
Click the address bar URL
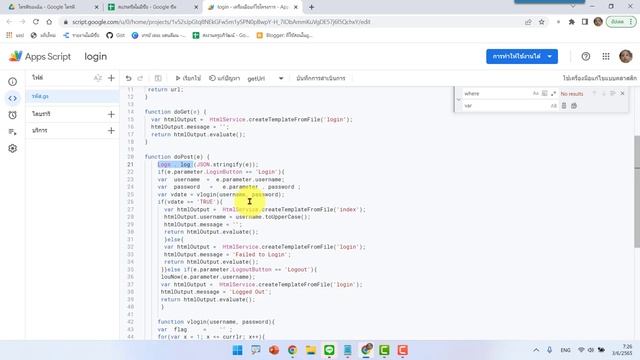click(221, 22)
